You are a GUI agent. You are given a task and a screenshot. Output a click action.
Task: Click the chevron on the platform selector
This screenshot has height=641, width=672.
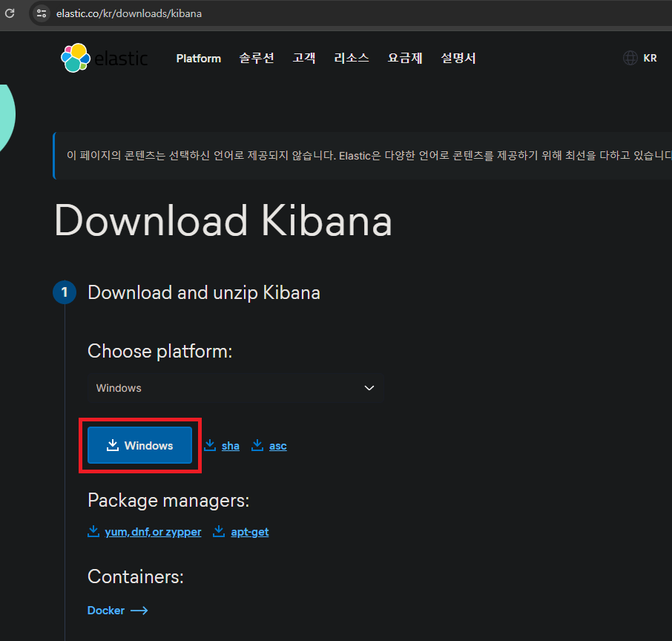pyautogui.click(x=369, y=388)
